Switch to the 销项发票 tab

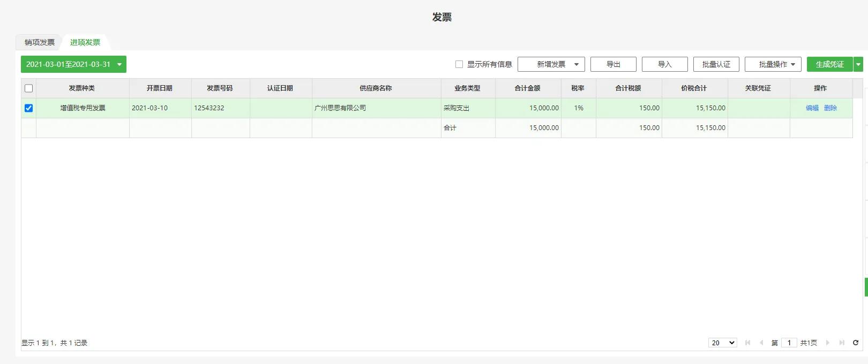[x=39, y=42]
